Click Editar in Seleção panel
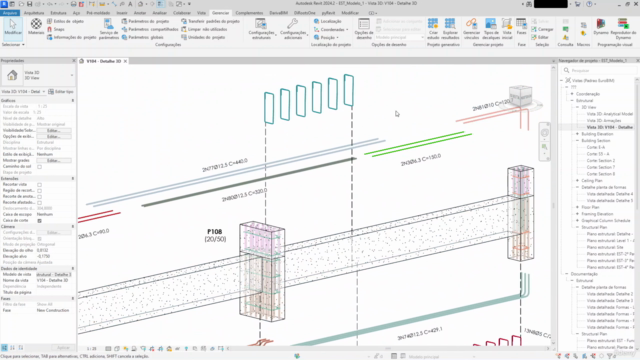640x360 pixels. click(540, 37)
